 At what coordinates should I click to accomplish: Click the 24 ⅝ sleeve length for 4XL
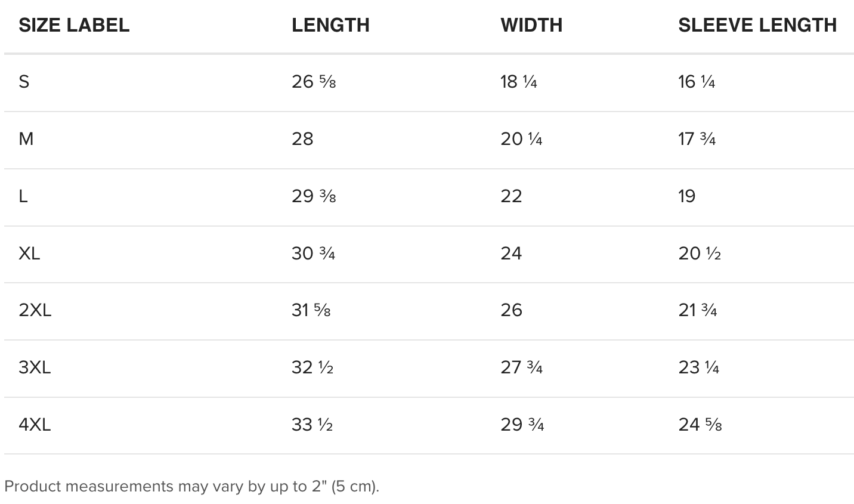click(x=700, y=425)
